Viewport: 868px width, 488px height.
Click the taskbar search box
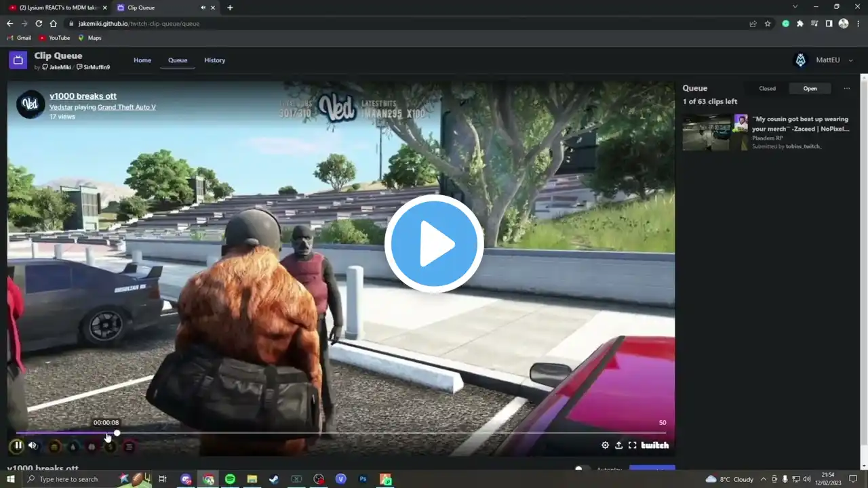click(x=86, y=479)
